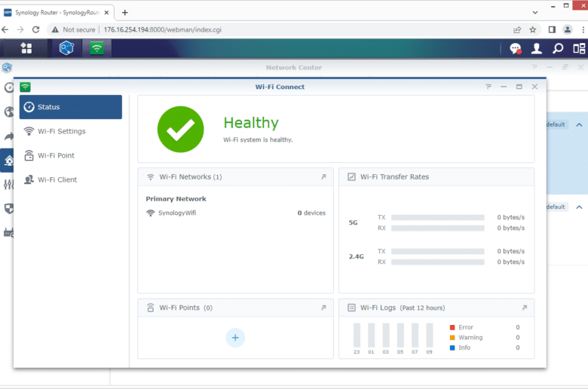Open the Wi-Fi Logs details arrow
The height and width of the screenshot is (389, 588).
[525, 308]
